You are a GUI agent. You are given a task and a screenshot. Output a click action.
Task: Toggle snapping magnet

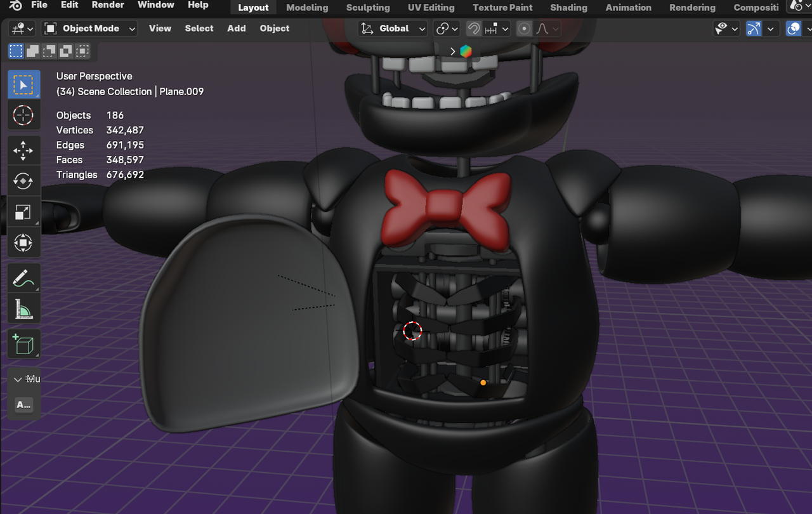pos(473,29)
